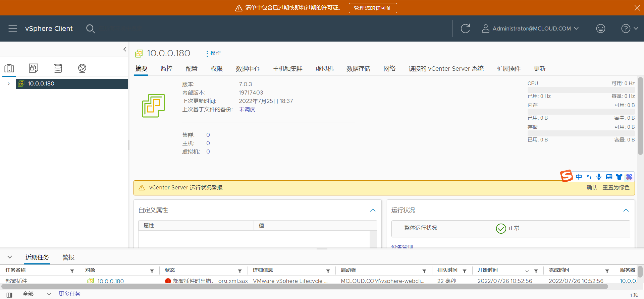Switch to the 近期任务 tab
Screen dimensions: 644x299
pos(37,257)
